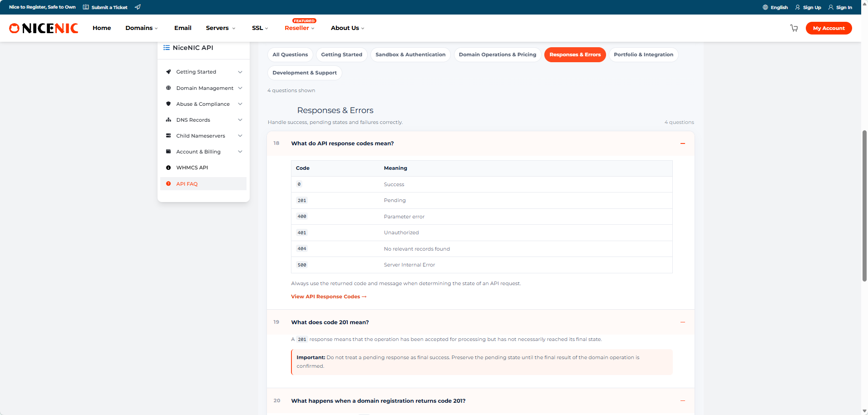Click the Sign Up user icon
The width and height of the screenshot is (868, 415).
[x=798, y=7]
